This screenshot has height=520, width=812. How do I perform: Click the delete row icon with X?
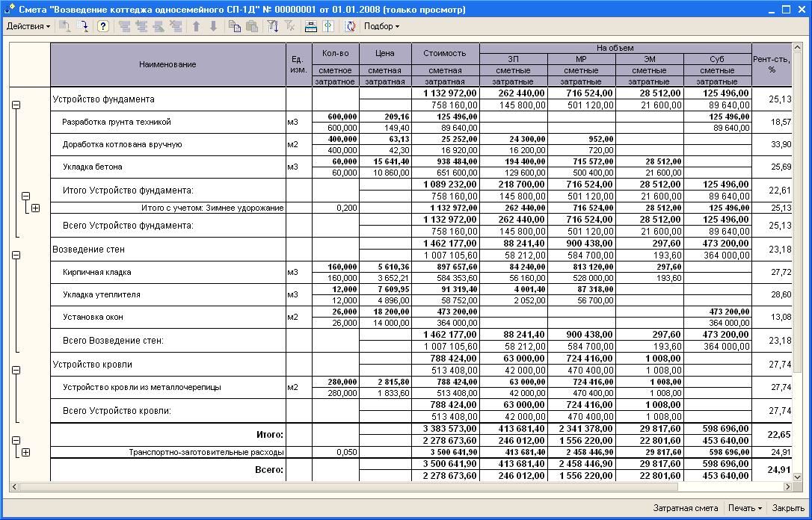point(176,26)
